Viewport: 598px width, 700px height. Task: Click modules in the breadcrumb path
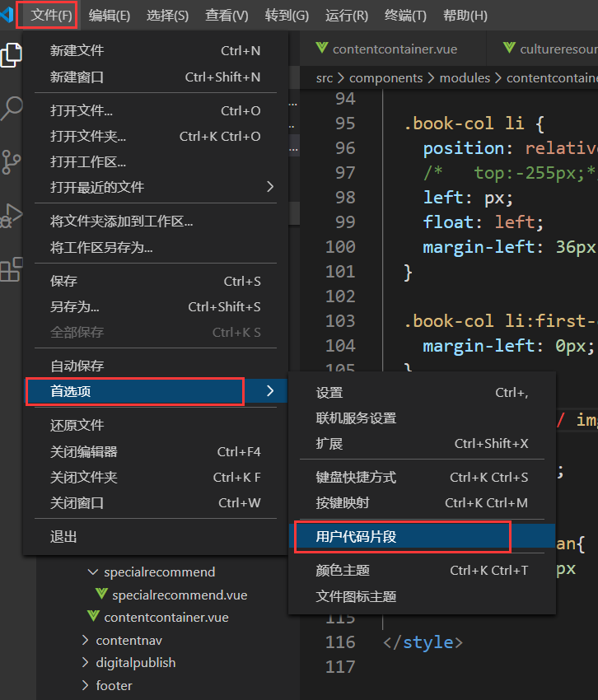pyautogui.click(x=465, y=78)
